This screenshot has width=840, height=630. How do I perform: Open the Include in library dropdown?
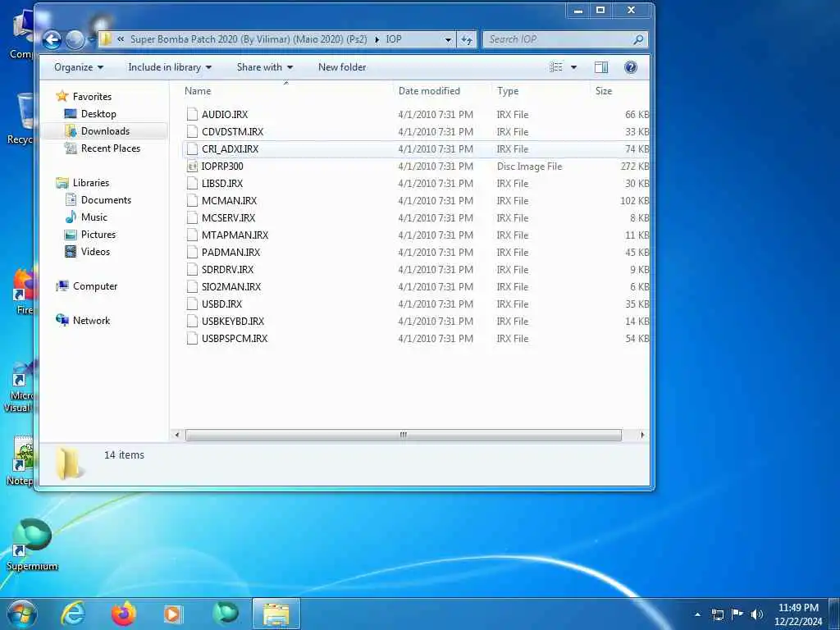point(170,67)
